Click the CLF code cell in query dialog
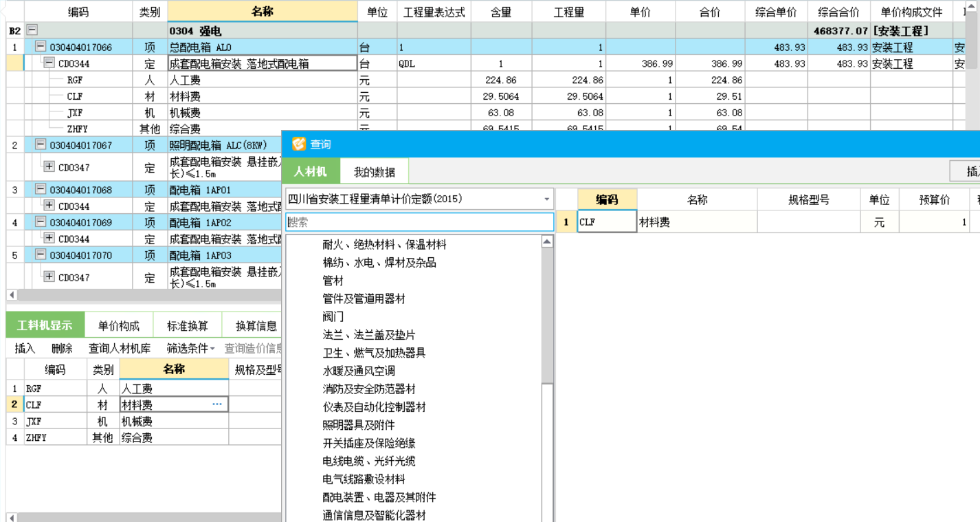The image size is (980, 522). [607, 222]
